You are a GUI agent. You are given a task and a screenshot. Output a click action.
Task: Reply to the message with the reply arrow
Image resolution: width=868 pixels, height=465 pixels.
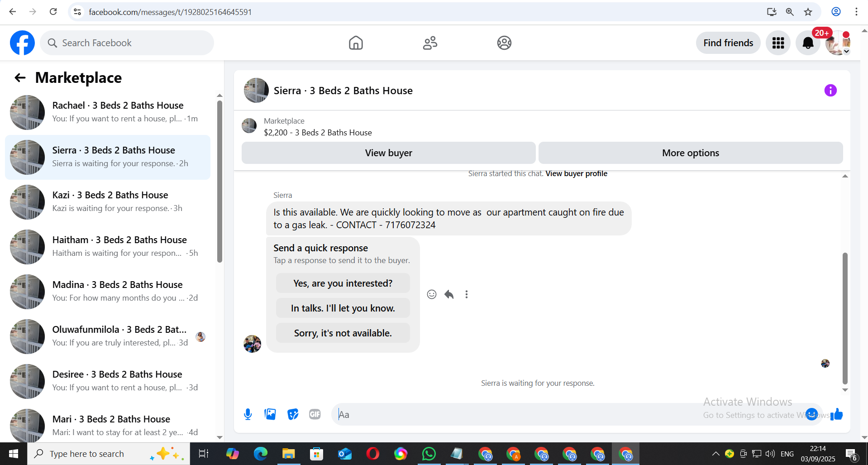coord(449,295)
